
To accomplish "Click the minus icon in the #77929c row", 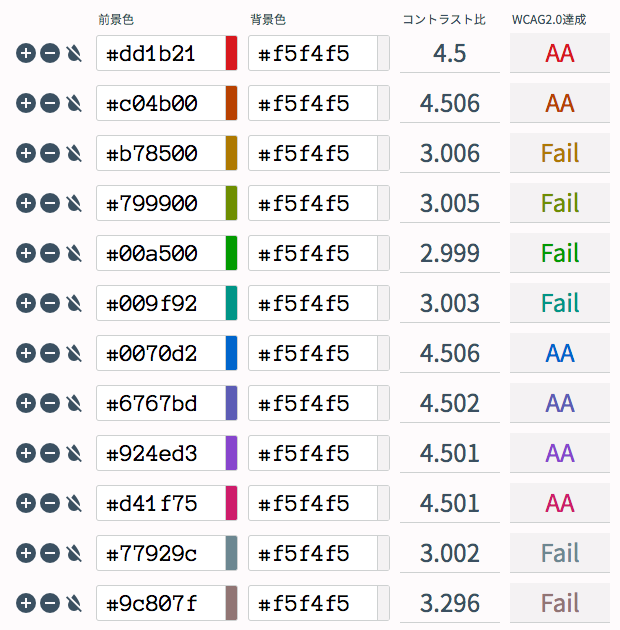I will click(50, 553).
